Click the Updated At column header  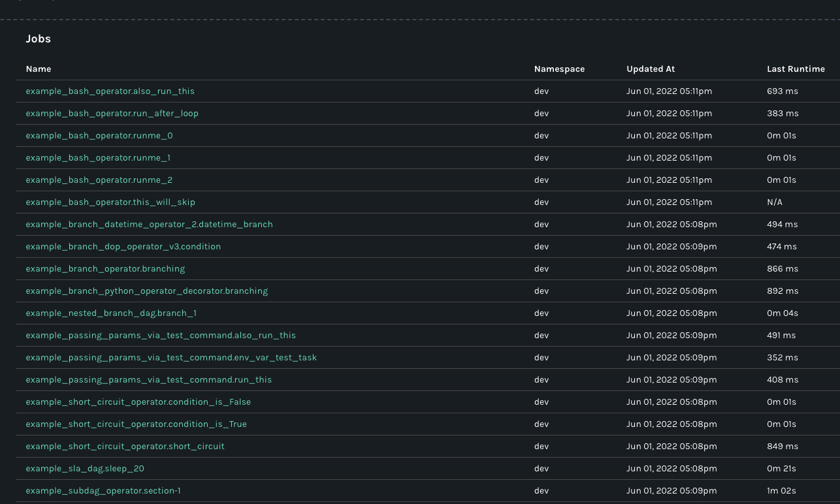pos(651,69)
